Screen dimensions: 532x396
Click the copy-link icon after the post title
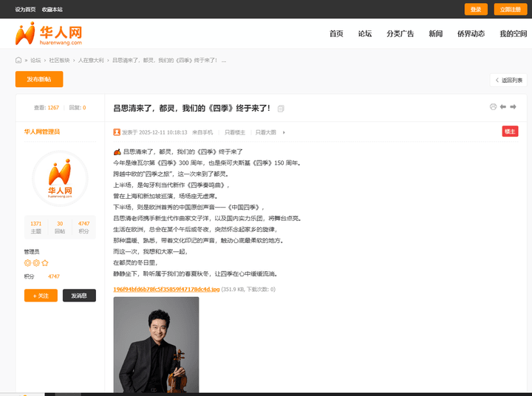coord(281,109)
